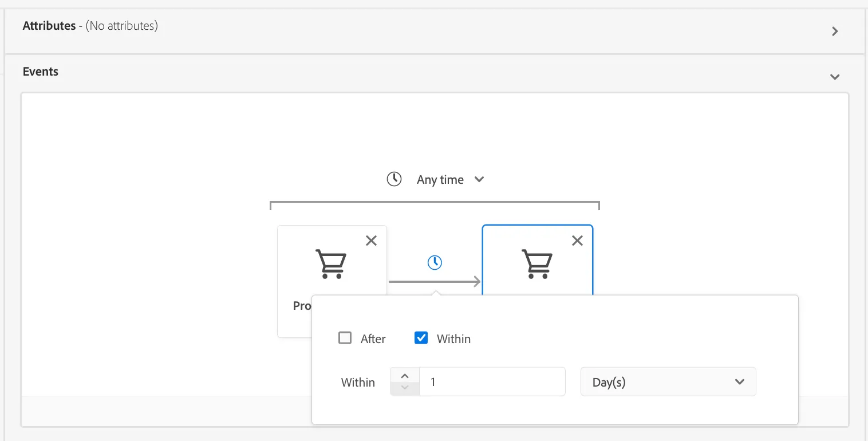Select the highlighted second event's cart icon
Image resolution: width=868 pixels, height=441 pixels.
pyautogui.click(x=537, y=264)
